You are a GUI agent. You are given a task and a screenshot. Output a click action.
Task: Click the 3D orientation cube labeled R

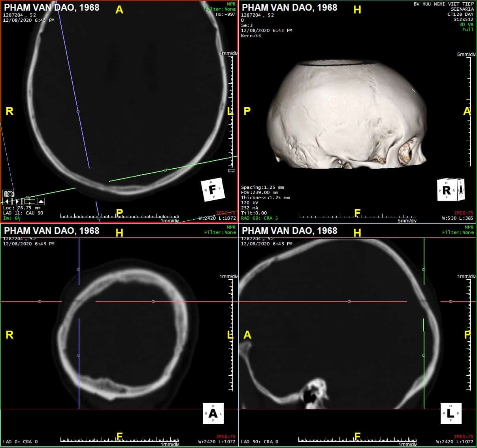click(450, 190)
